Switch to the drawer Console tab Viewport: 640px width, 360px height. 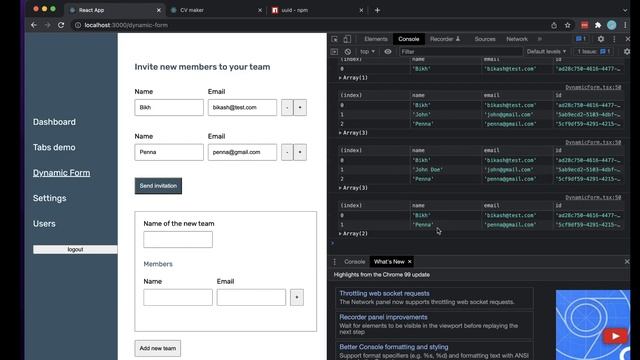(x=354, y=262)
